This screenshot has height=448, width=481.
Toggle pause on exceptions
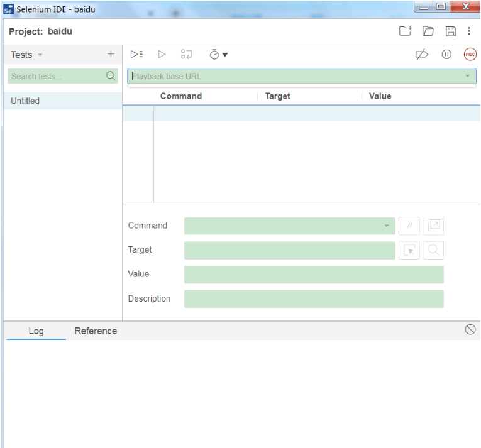click(446, 54)
